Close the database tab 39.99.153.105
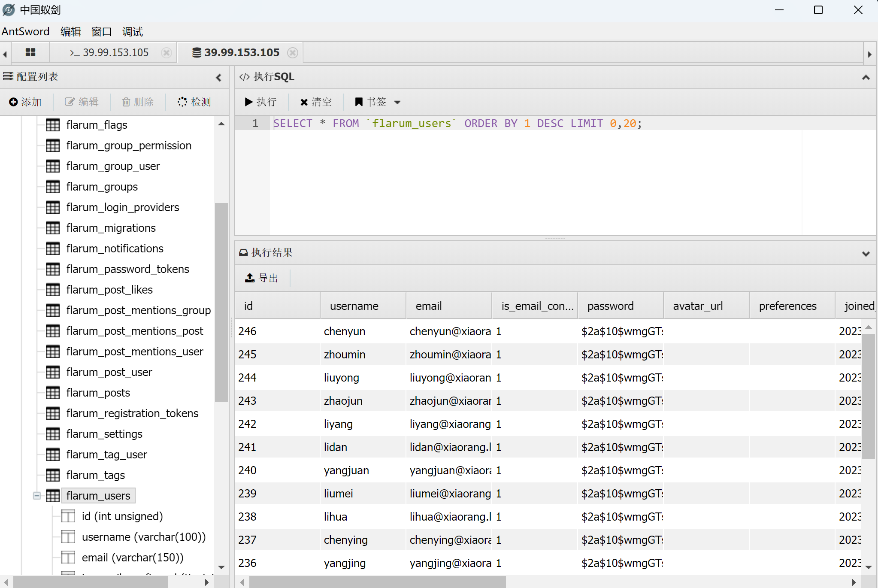This screenshot has height=588, width=878. [x=293, y=52]
